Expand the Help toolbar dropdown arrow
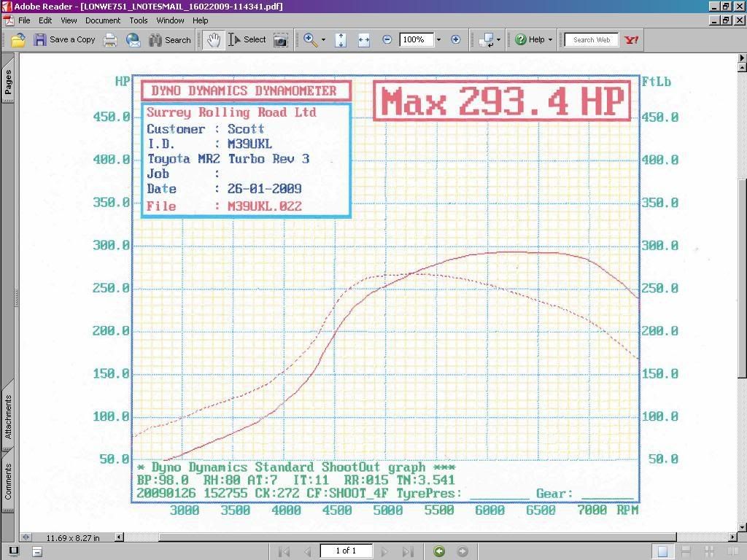 [550, 40]
